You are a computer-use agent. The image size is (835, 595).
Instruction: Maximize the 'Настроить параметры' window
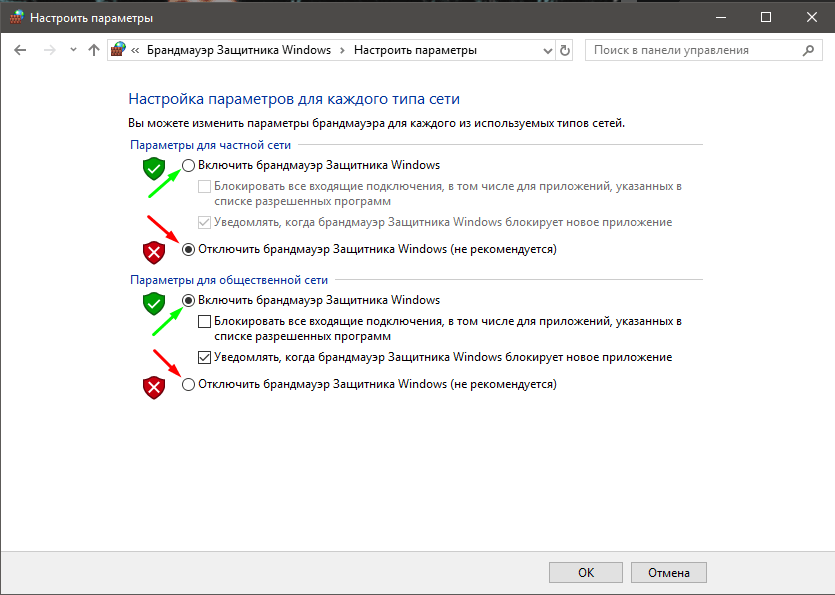766,17
